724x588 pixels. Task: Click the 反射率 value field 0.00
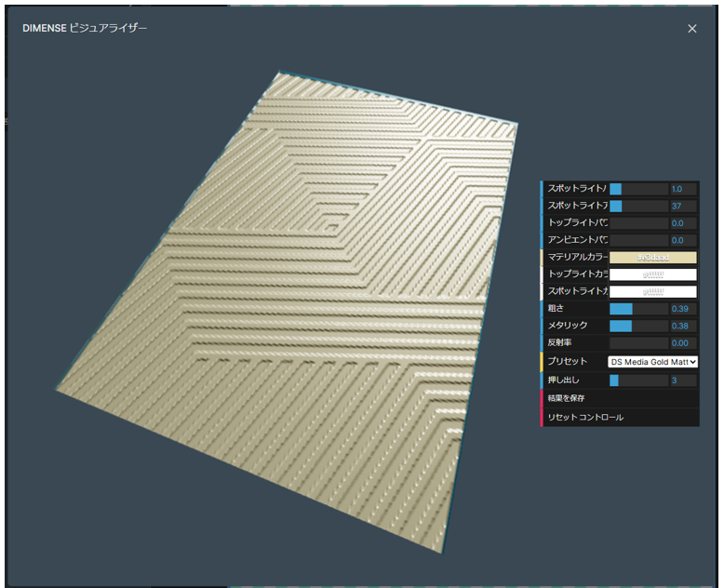(683, 343)
